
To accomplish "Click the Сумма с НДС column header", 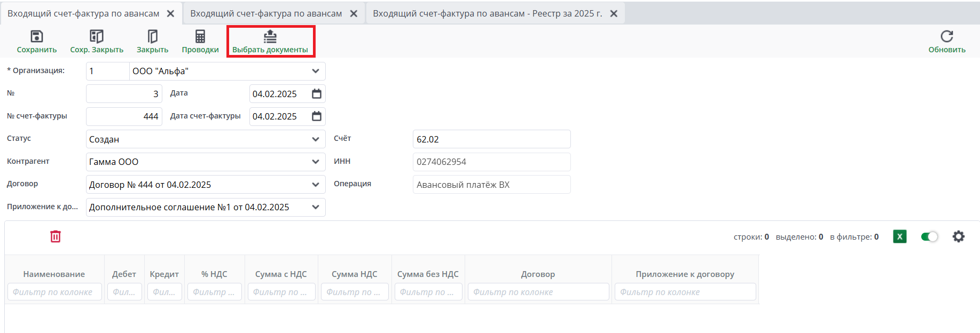I will 281,274.
